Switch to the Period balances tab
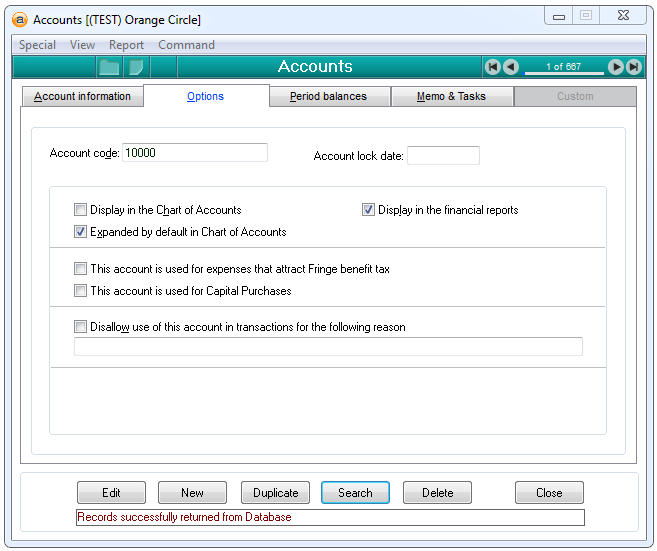This screenshot has height=551, width=657. (328, 97)
